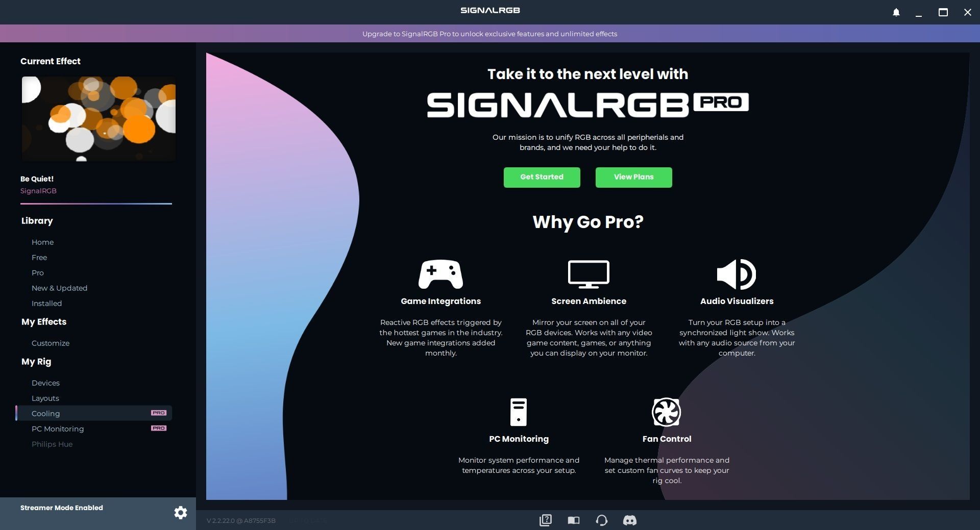Click the Current Effect heading
This screenshot has height=530, width=980.
[51, 61]
